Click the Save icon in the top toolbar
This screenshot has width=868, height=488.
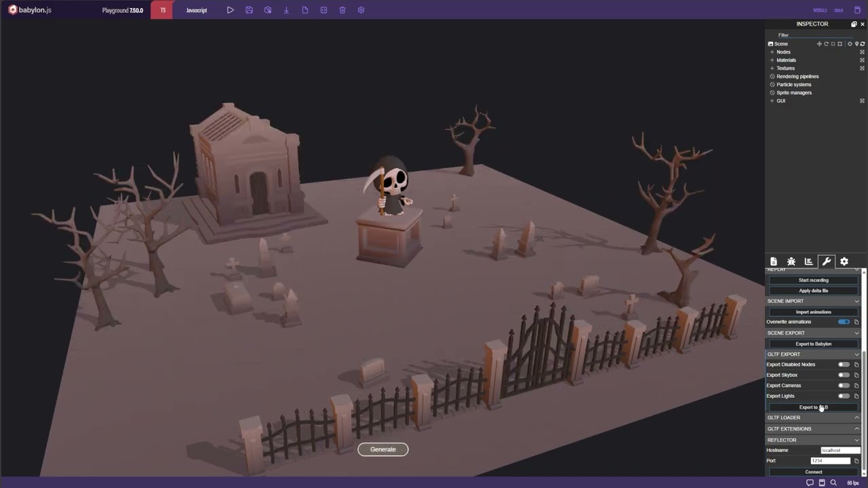[x=250, y=10]
